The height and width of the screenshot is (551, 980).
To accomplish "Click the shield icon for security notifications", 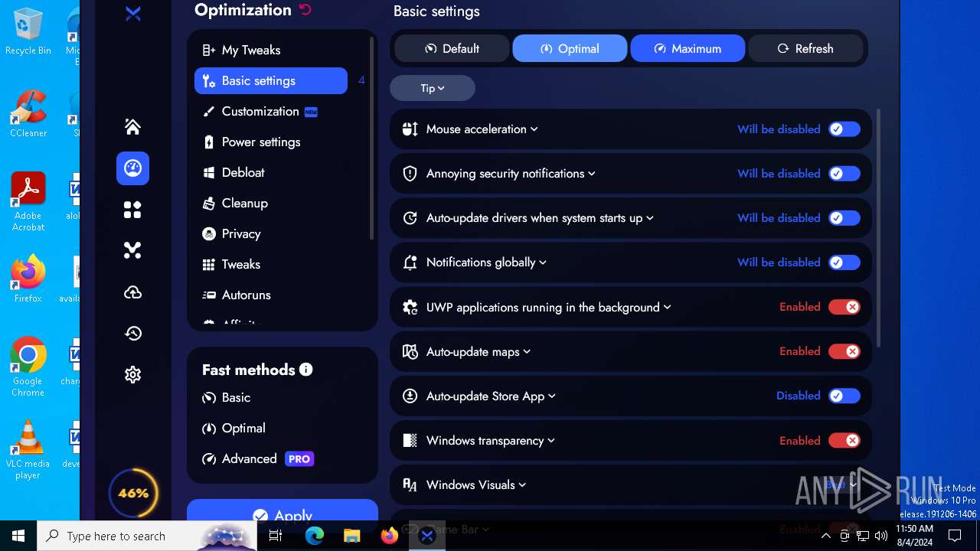I will [x=410, y=174].
